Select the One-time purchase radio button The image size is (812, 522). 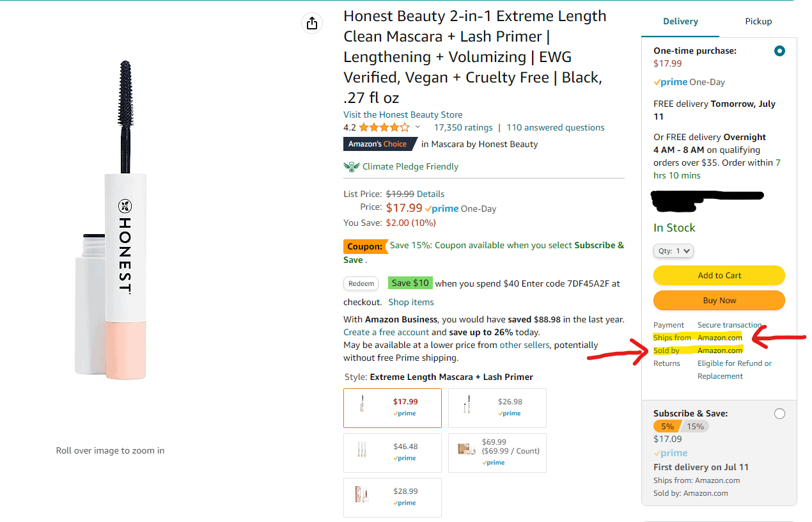[x=779, y=51]
